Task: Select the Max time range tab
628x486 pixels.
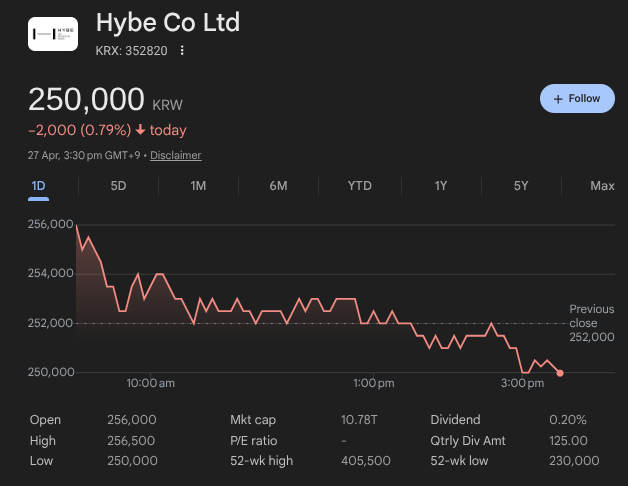Action: tap(602, 186)
